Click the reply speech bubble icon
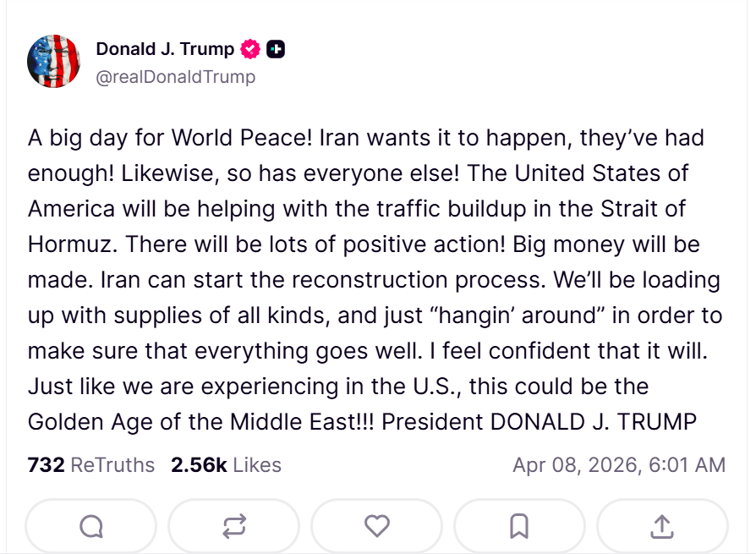This screenshot has width=756, height=554. (x=91, y=526)
